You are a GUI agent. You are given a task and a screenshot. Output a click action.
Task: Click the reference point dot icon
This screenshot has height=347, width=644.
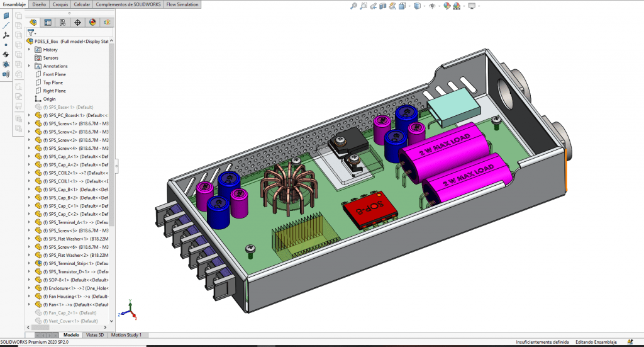[x=6, y=45]
